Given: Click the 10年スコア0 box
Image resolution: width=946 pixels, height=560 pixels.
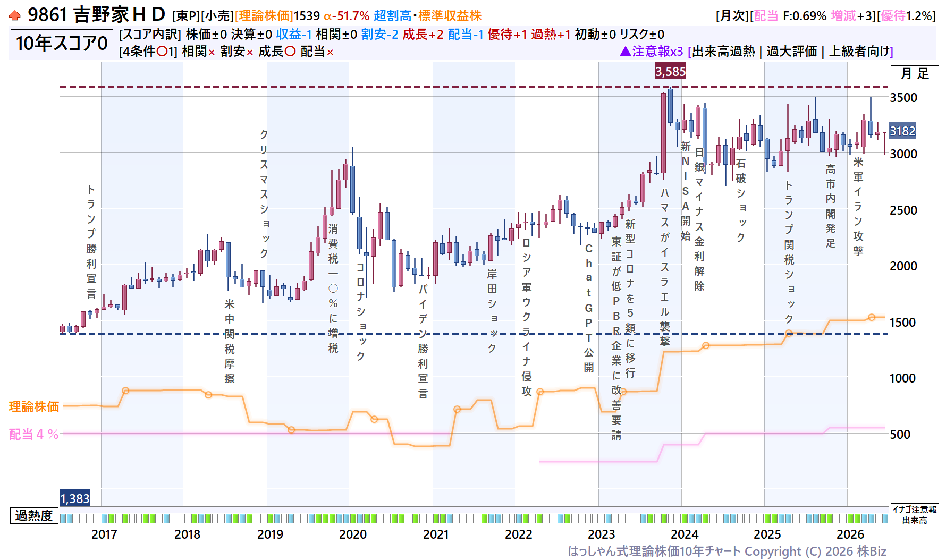Looking at the screenshot, I should click(62, 43).
